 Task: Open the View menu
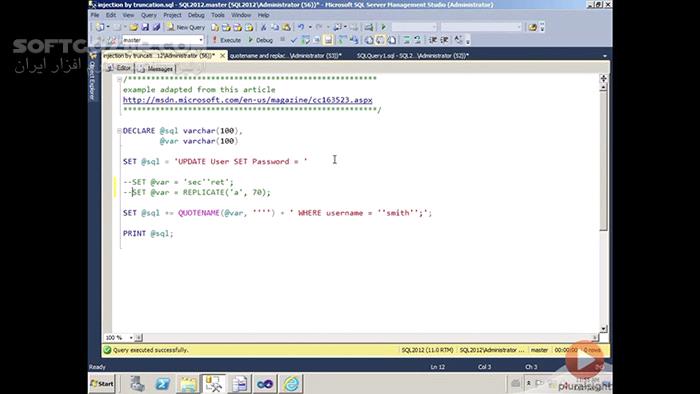click(128, 15)
